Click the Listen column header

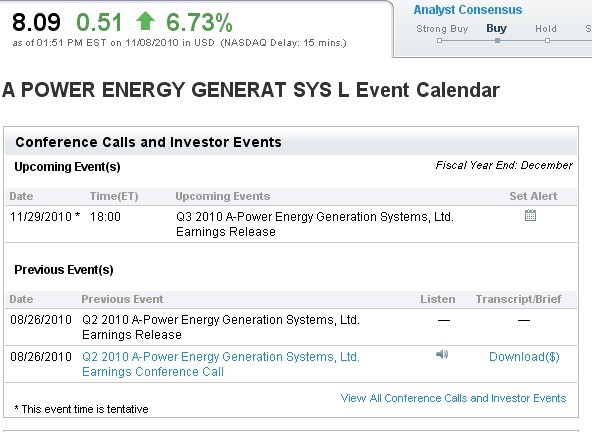coord(438,299)
